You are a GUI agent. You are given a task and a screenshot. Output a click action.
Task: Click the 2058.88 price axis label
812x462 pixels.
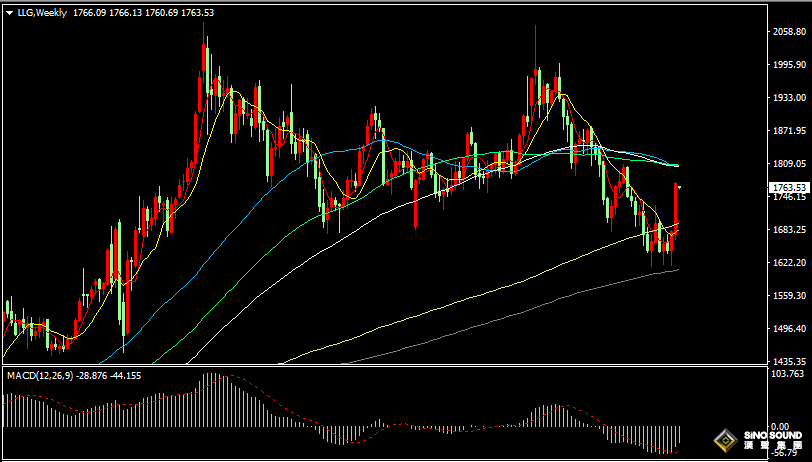pyautogui.click(x=788, y=32)
